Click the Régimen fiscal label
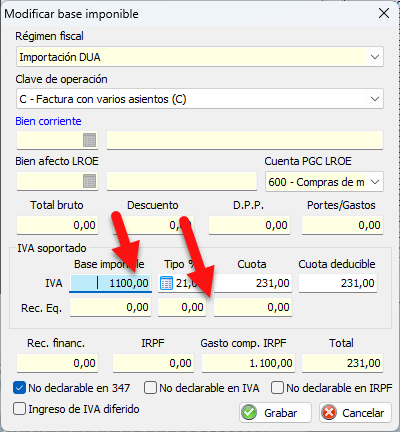Viewport: 400px width, 432px height. [49, 36]
